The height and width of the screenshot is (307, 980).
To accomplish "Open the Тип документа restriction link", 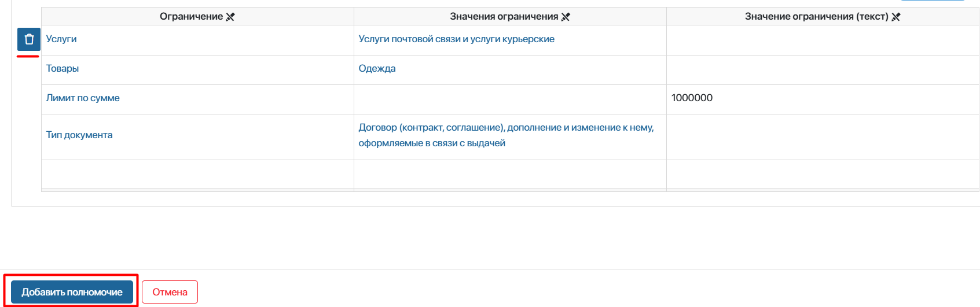I will (79, 135).
